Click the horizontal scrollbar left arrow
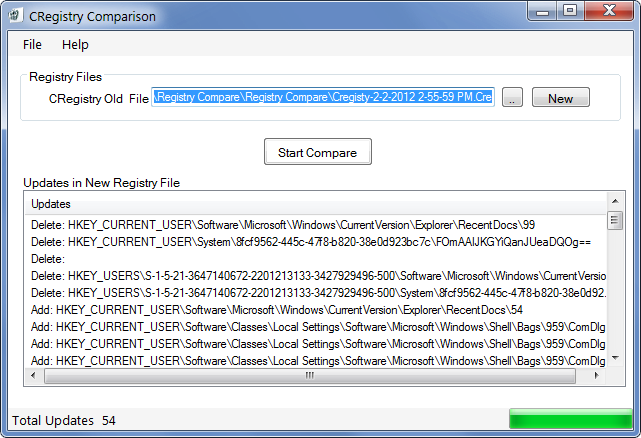This screenshot has height=438, width=641. (x=34, y=375)
